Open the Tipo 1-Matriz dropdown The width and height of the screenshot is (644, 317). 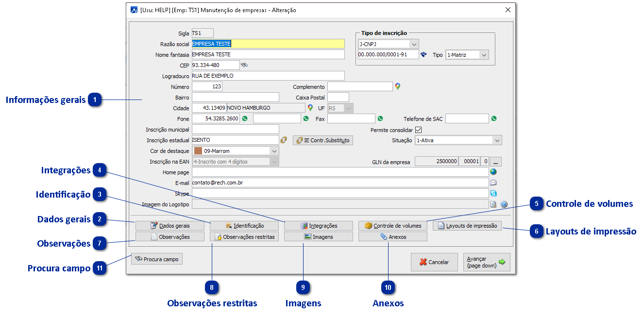484,55
